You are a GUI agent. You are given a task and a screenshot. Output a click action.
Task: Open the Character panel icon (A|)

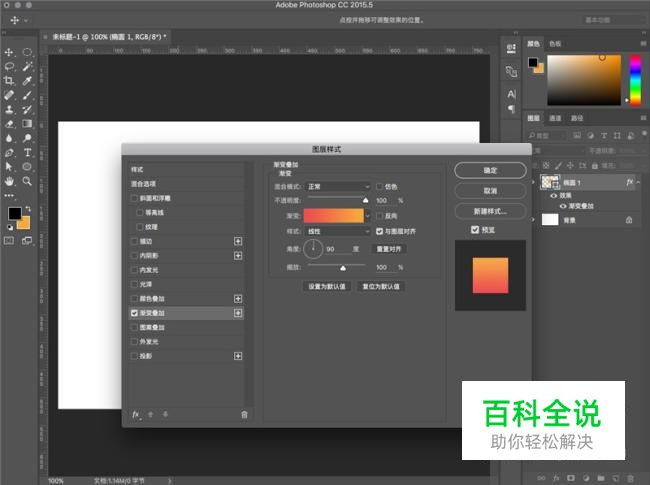click(x=512, y=95)
